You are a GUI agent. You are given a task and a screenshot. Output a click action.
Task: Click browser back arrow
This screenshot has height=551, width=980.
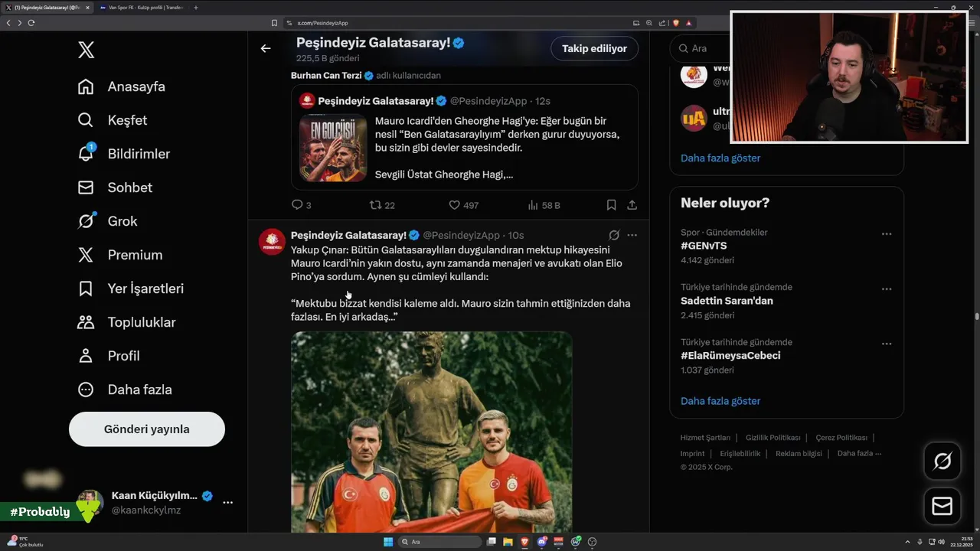coord(8,23)
